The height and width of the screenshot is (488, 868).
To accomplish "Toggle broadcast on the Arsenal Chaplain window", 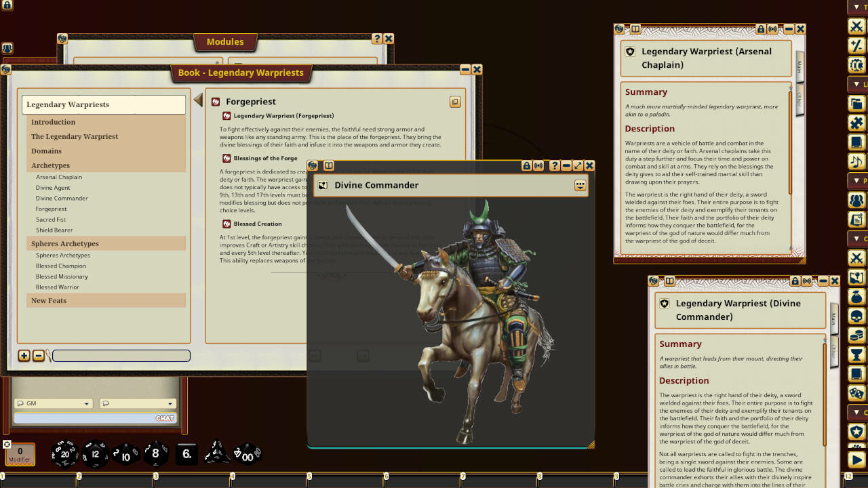I will 773,29.
